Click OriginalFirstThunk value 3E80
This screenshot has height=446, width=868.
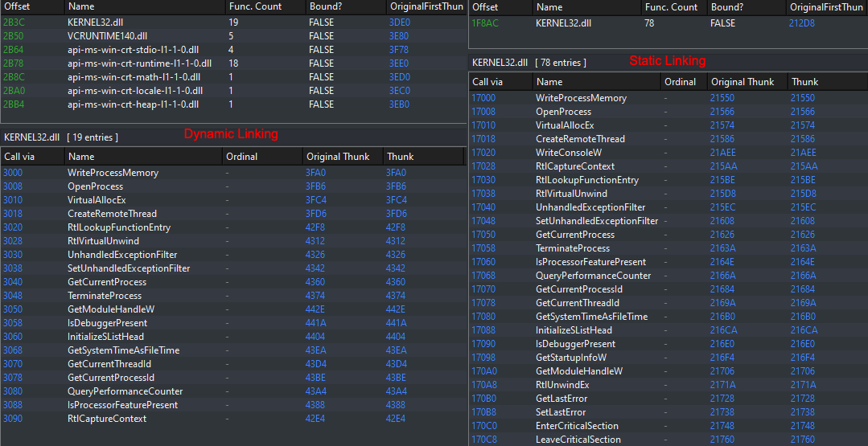point(400,36)
